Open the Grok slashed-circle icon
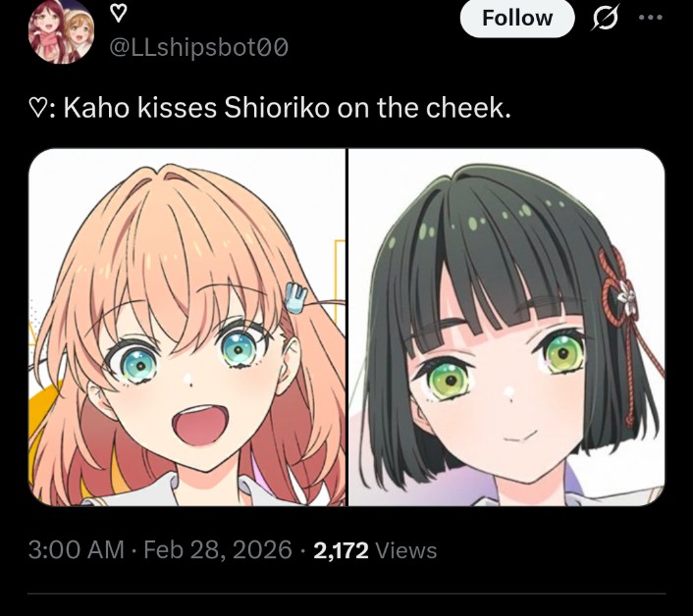The height and width of the screenshot is (616, 693). 605,18
